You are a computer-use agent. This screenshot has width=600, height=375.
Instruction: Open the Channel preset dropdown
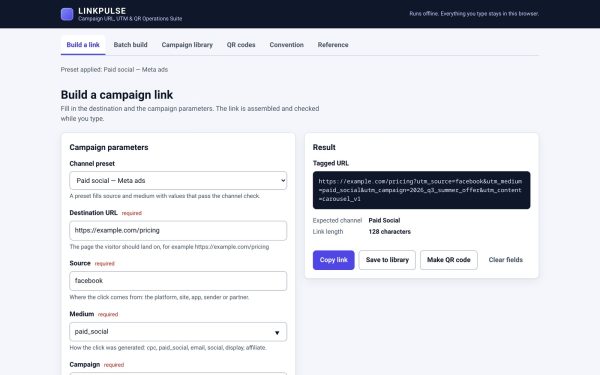tap(178, 181)
